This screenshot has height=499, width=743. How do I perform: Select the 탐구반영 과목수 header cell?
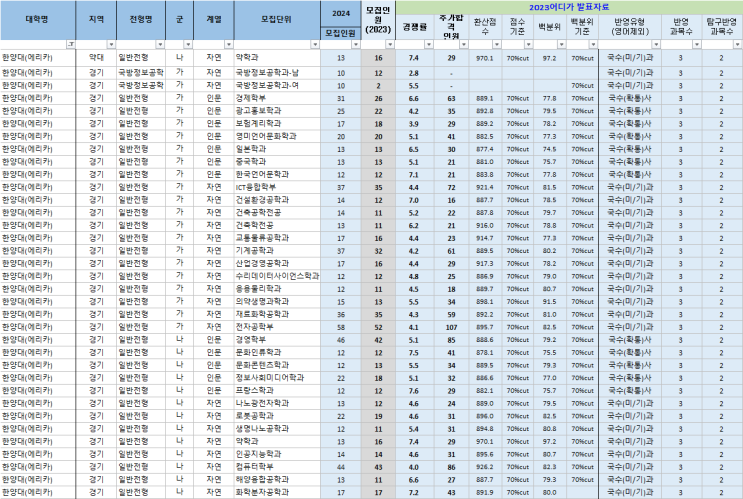(x=722, y=27)
